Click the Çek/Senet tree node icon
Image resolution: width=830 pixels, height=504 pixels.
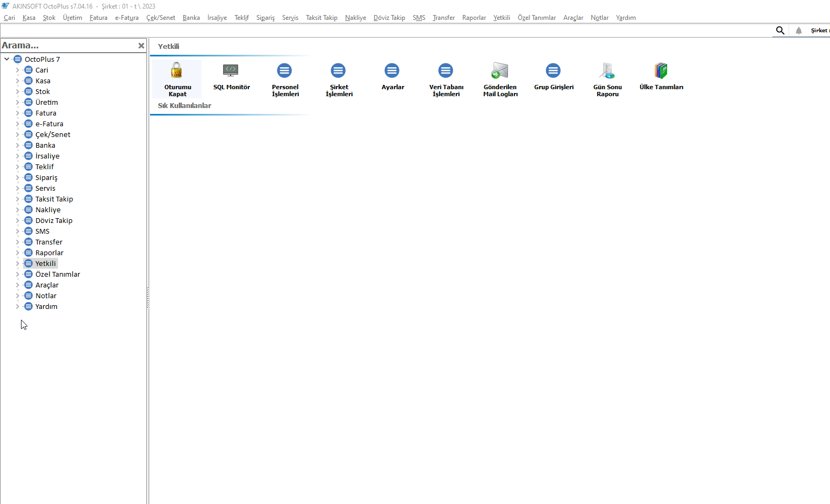point(28,134)
